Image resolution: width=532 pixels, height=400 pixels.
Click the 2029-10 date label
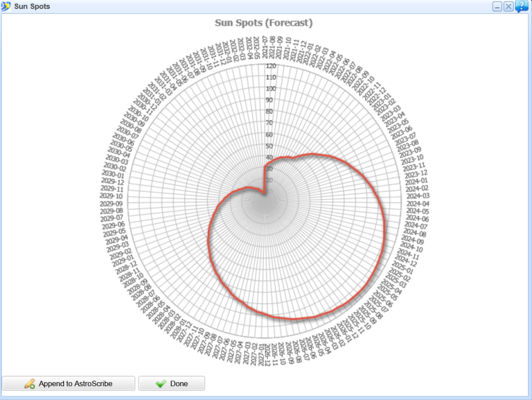click(111, 196)
